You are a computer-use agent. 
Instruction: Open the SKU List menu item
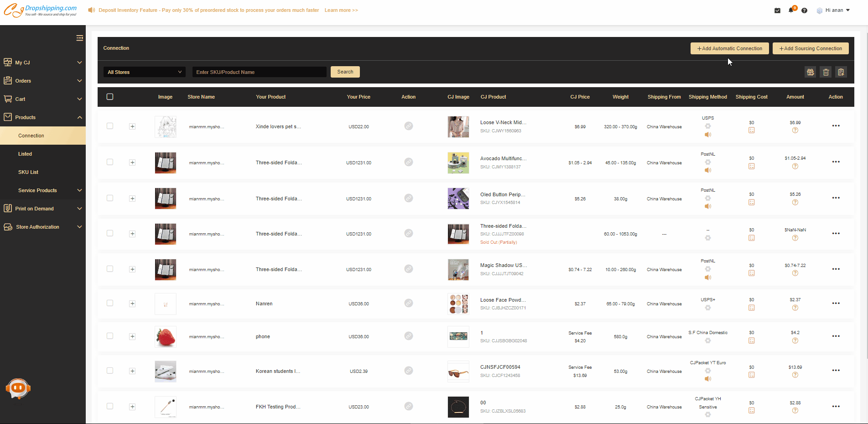[28, 172]
